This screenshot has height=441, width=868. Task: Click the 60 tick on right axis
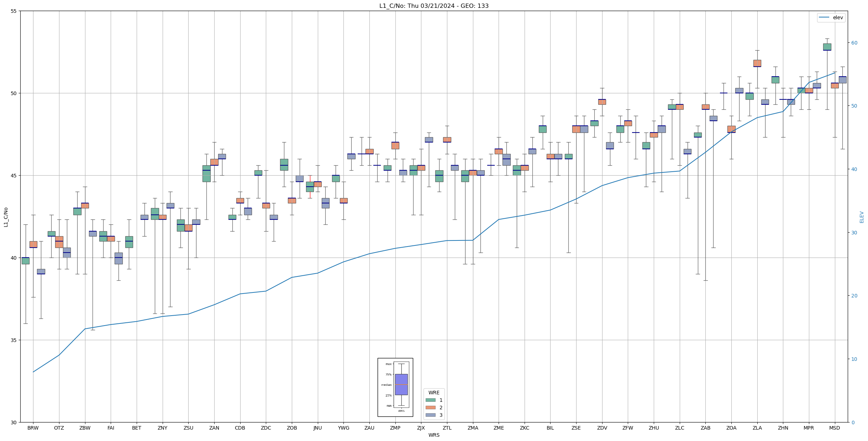coord(854,43)
